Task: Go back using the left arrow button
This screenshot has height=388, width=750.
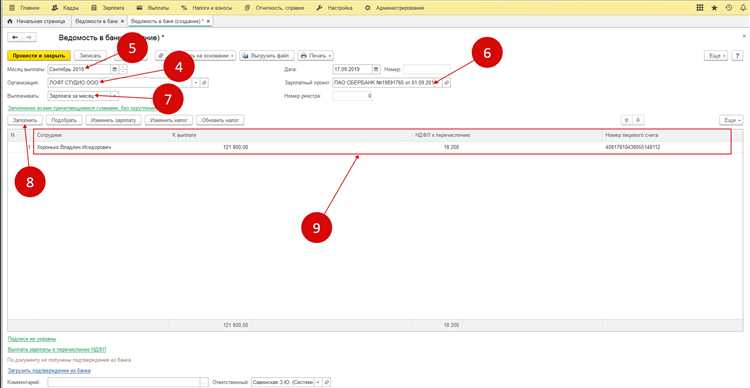Action: click(15, 38)
